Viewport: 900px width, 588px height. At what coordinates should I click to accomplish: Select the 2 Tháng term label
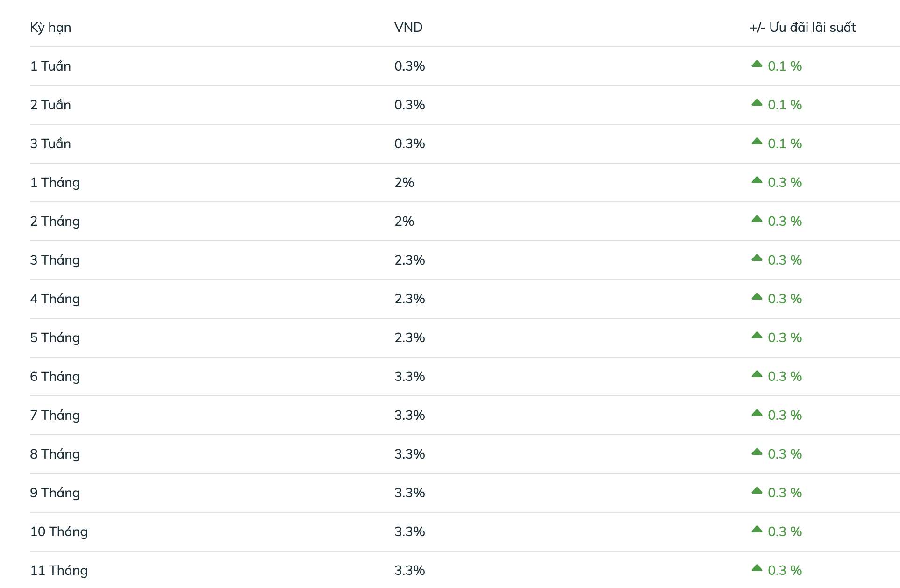55,222
